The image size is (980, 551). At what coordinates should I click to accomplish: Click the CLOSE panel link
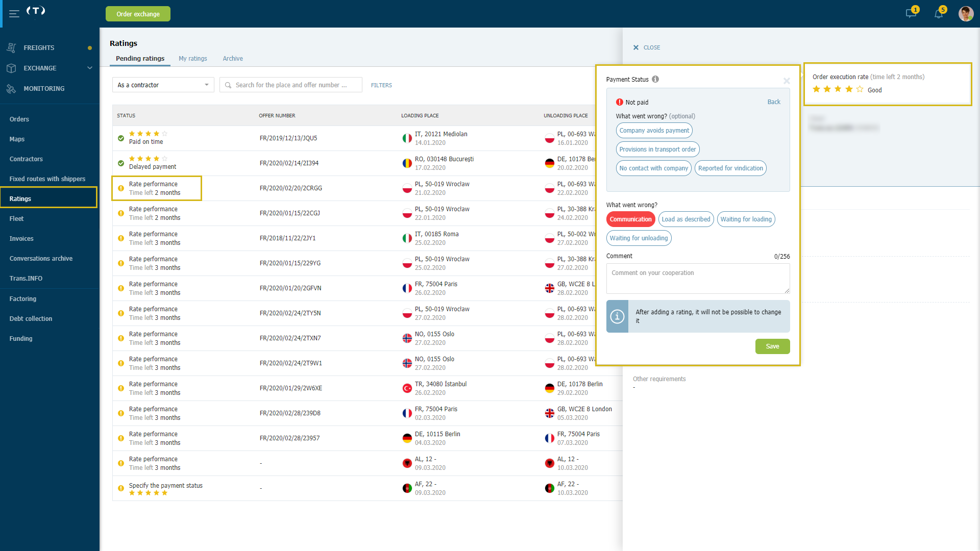pos(651,47)
